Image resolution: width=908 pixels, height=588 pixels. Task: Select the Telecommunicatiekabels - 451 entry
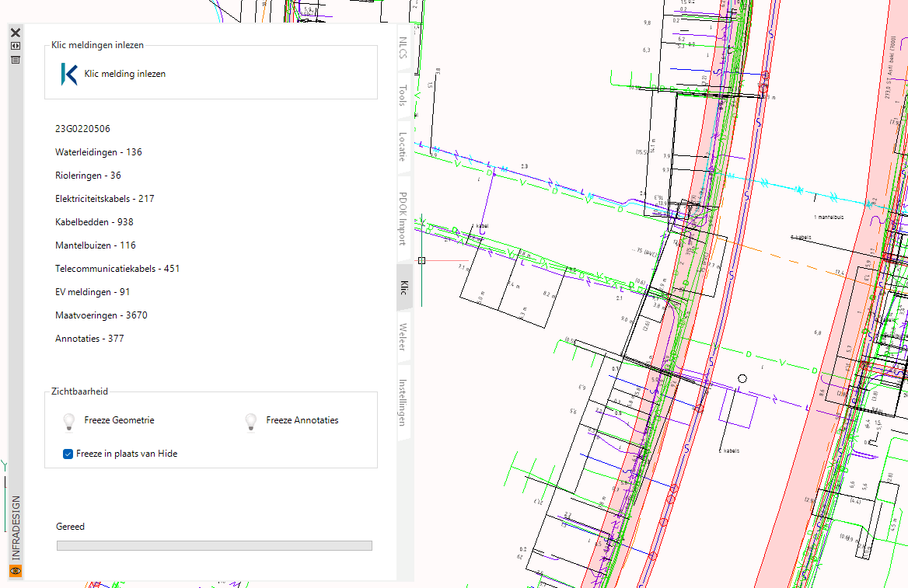coord(117,269)
